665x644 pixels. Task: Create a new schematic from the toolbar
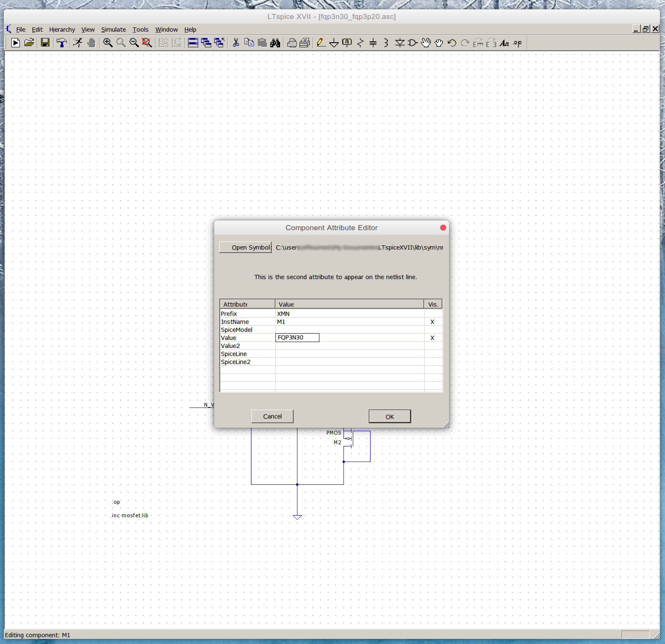point(16,43)
